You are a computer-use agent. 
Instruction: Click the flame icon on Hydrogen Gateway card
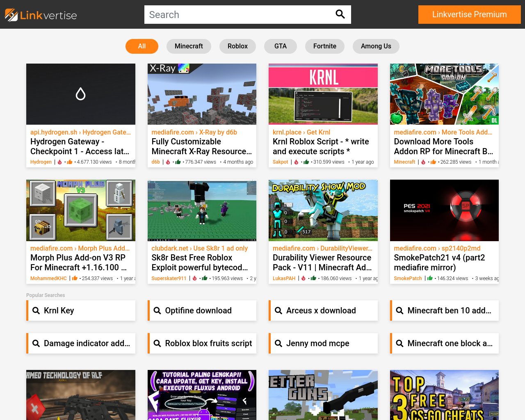[60, 162]
